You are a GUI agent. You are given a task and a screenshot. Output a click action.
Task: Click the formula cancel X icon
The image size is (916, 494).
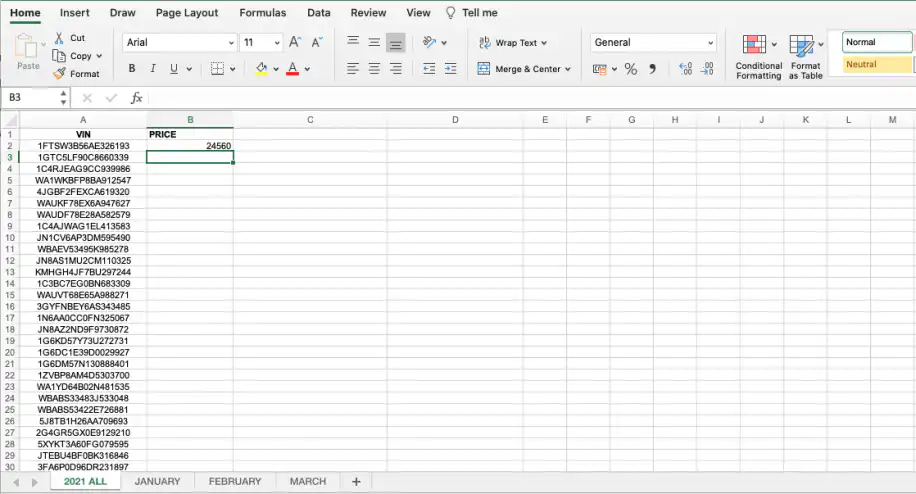point(87,98)
